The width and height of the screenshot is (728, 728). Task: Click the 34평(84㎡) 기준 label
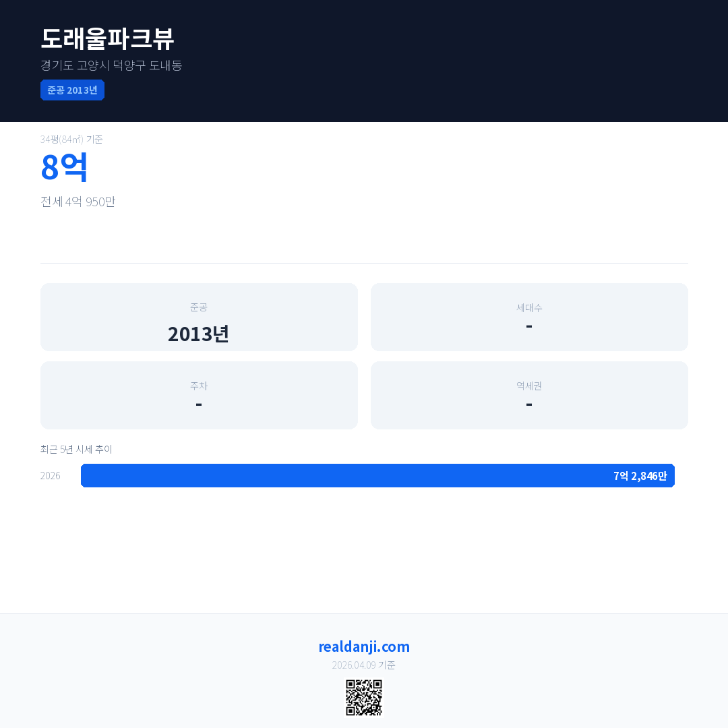coord(71,140)
